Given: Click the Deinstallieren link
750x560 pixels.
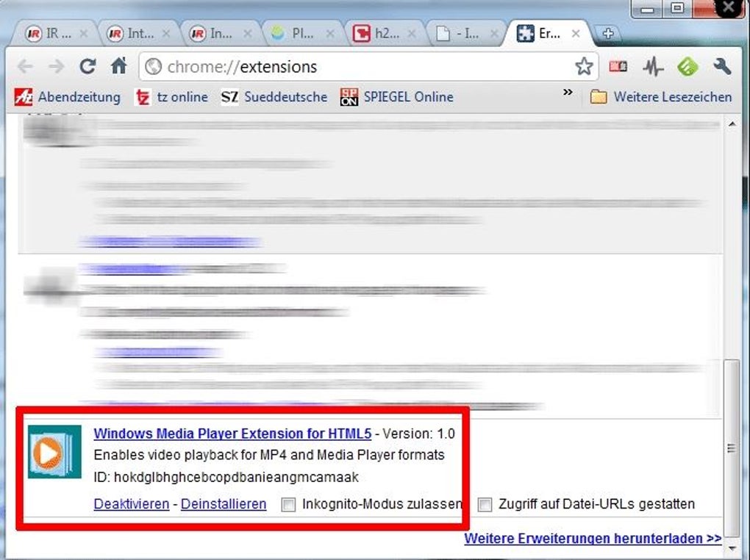Looking at the screenshot, I should [x=224, y=504].
